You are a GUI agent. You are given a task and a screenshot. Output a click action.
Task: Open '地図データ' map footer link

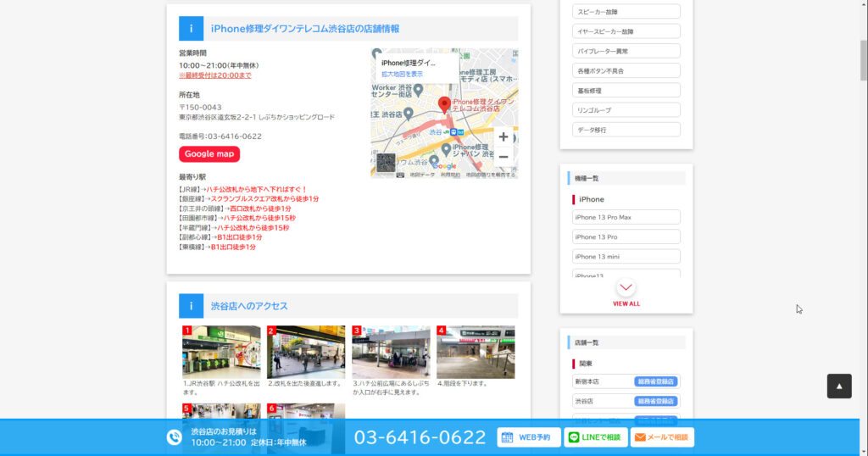click(422, 175)
